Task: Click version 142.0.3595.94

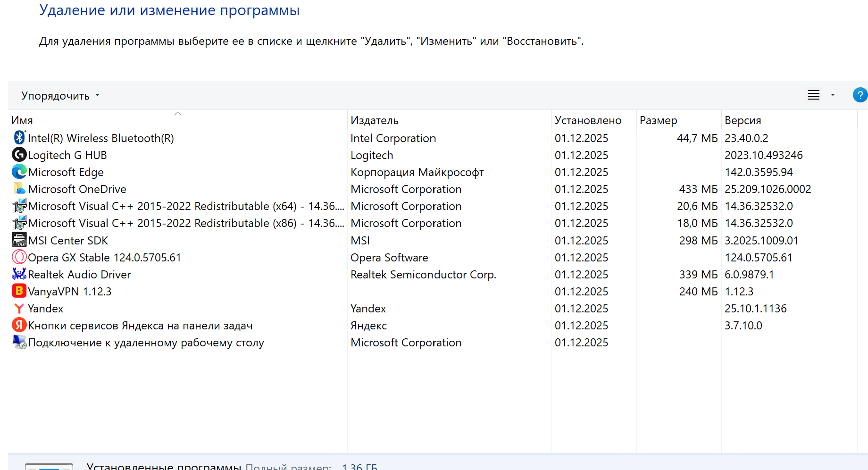Action: tap(759, 172)
